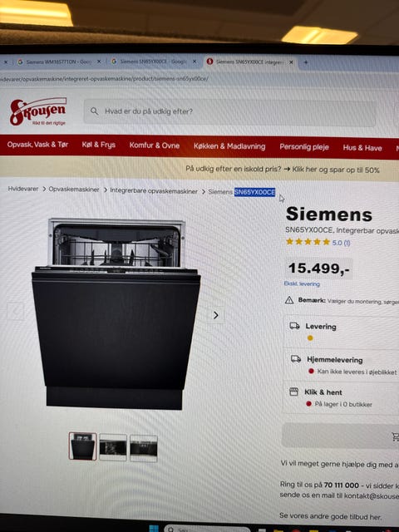Image resolution: width=399 pixels, height=532 pixels.
Task: Click the Skousen logo
Action: 37,111
